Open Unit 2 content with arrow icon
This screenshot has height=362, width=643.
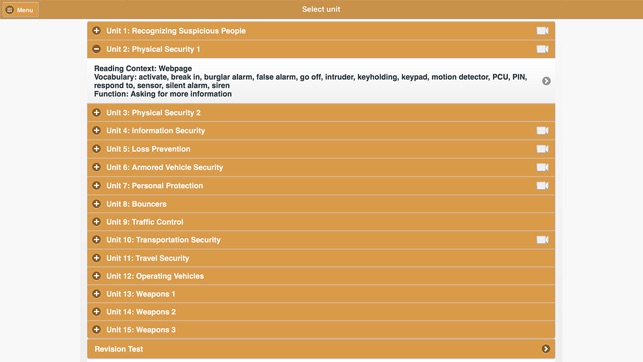546,81
